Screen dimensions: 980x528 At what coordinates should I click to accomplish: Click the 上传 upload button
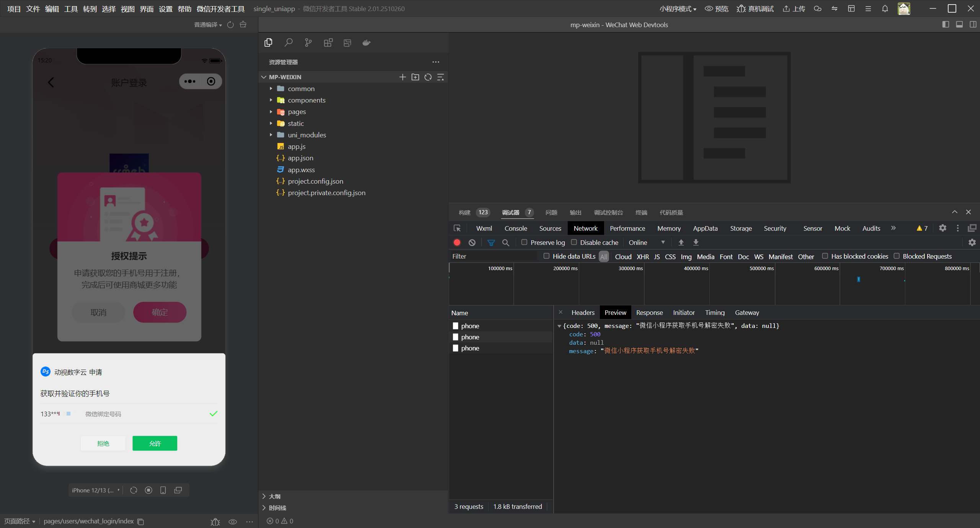coord(794,9)
